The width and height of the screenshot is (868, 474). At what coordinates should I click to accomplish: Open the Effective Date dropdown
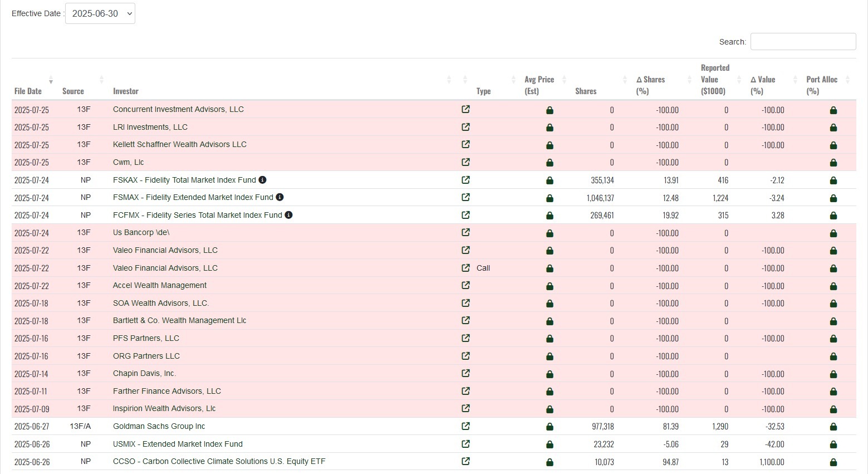100,13
